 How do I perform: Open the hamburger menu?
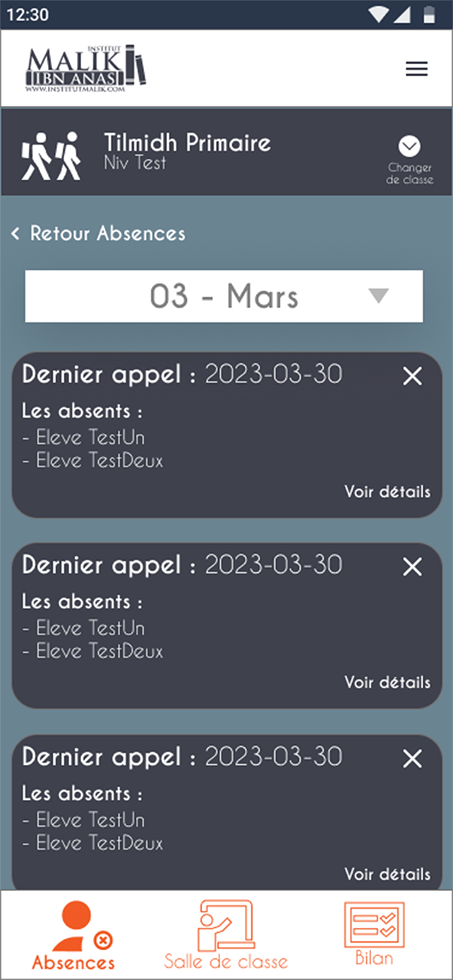(416, 68)
